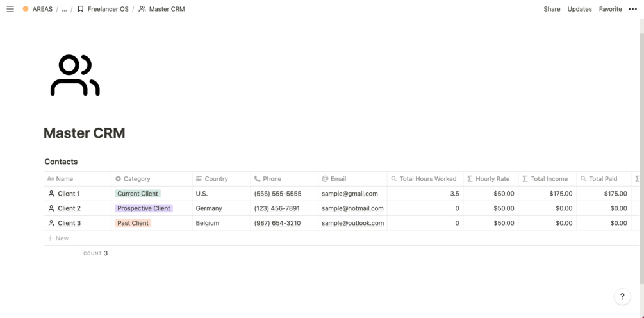Click the Freelancer OS bookmark icon
Image resolution: width=644 pixels, height=318 pixels.
[81, 9]
